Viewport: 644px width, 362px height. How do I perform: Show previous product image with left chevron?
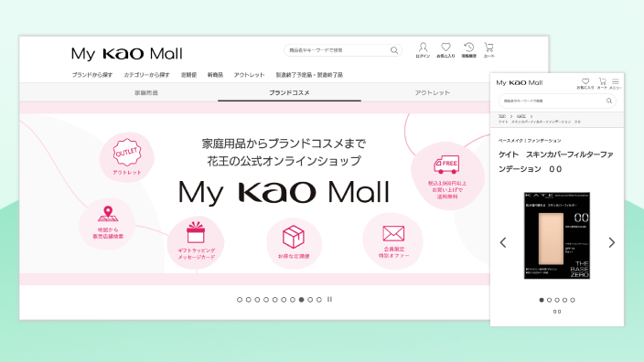tap(503, 242)
